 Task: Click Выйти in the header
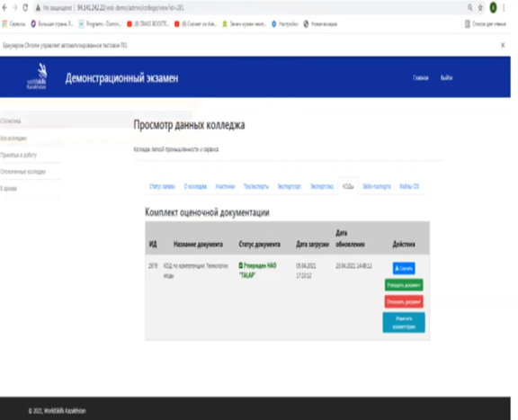tap(446, 77)
